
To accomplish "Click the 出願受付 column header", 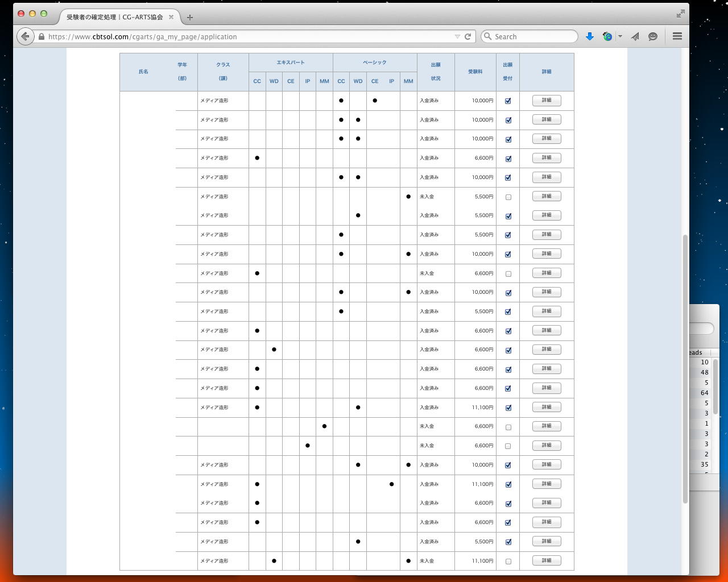I will pos(508,72).
